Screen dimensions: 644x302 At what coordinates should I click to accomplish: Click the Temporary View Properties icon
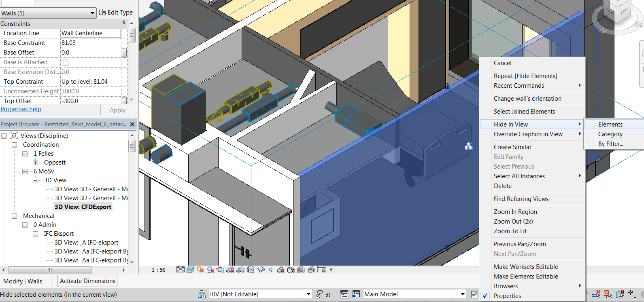click(291, 270)
